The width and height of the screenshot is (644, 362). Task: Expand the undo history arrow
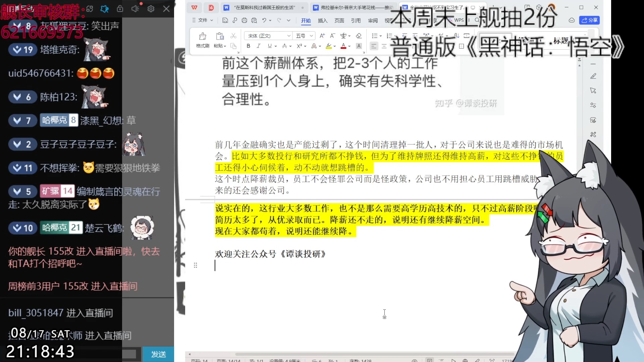click(x=270, y=20)
